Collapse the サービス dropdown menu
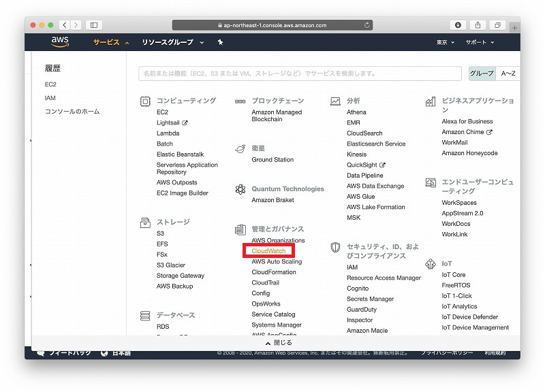Image resolution: width=545 pixels, height=392 pixels. (x=111, y=42)
